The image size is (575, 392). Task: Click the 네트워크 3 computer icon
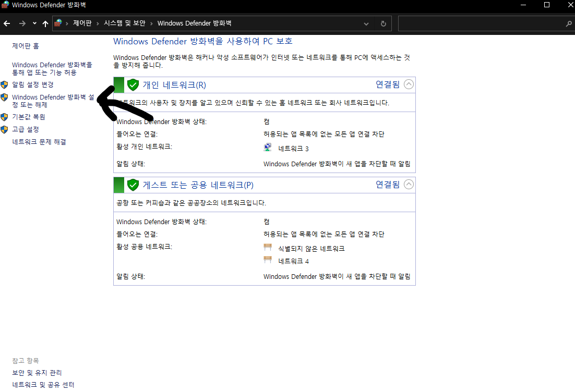coord(268,148)
